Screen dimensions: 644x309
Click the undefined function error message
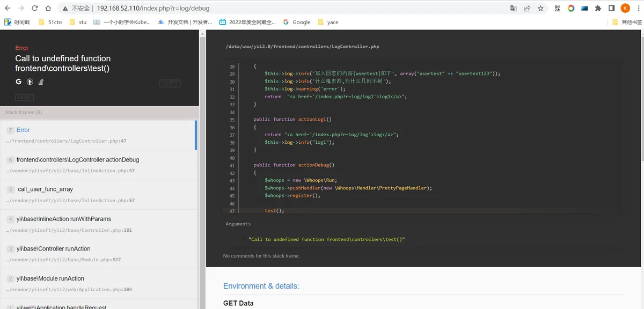[63, 63]
